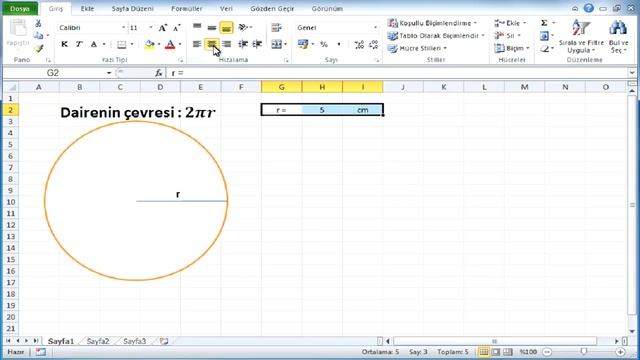Select the Format Painter brush
Viewport: 640px width, 360px height.
tap(38, 49)
